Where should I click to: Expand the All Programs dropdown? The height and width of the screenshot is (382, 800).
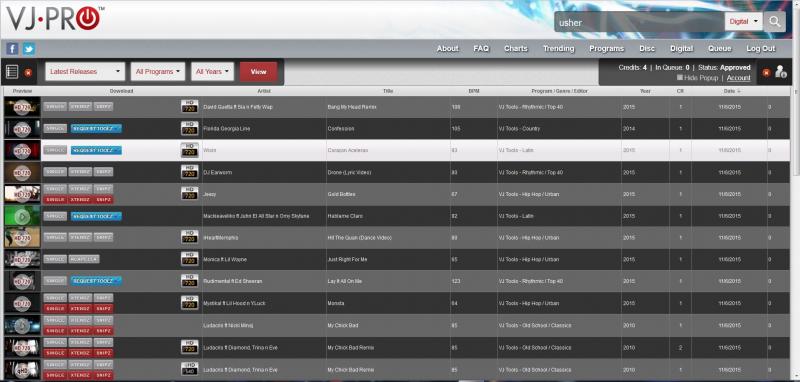(158, 71)
